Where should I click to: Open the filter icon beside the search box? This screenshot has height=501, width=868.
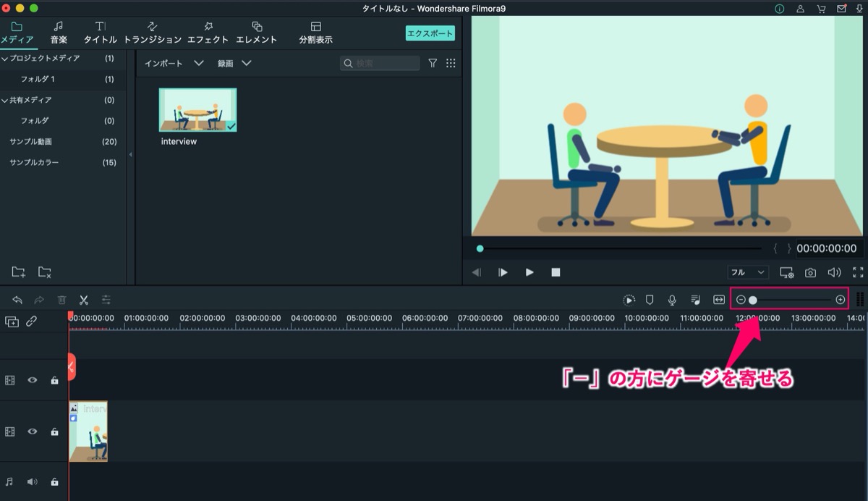point(433,64)
